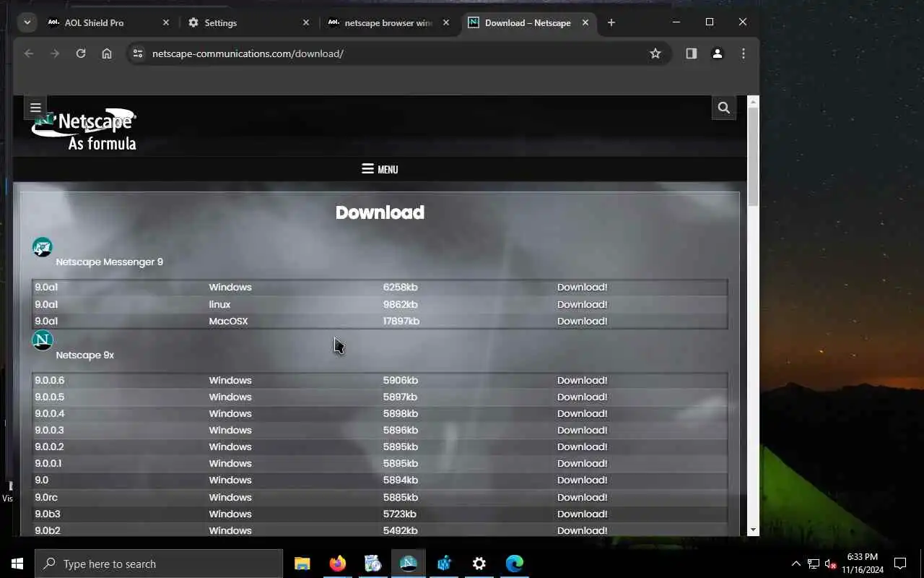
Task: Select the 17897kb size cell
Action: pyautogui.click(x=401, y=322)
